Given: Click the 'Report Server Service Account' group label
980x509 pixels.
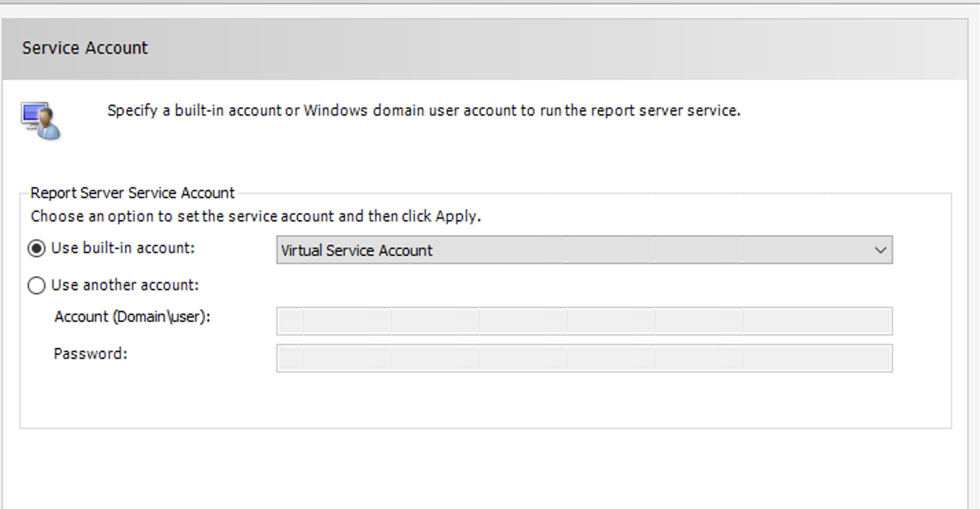Looking at the screenshot, I should [133, 193].
